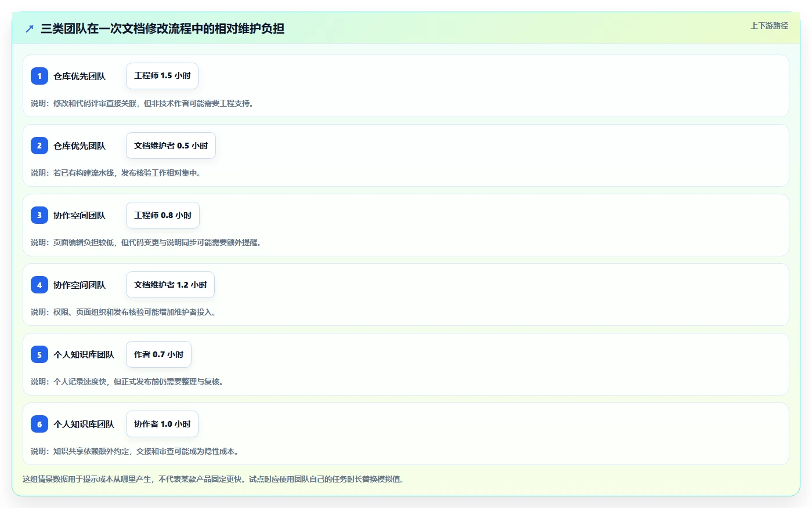Screen dimensions: 812x508
Task: Select the 协作者 1.0 小时 chip
Action: tap(163, 424)
